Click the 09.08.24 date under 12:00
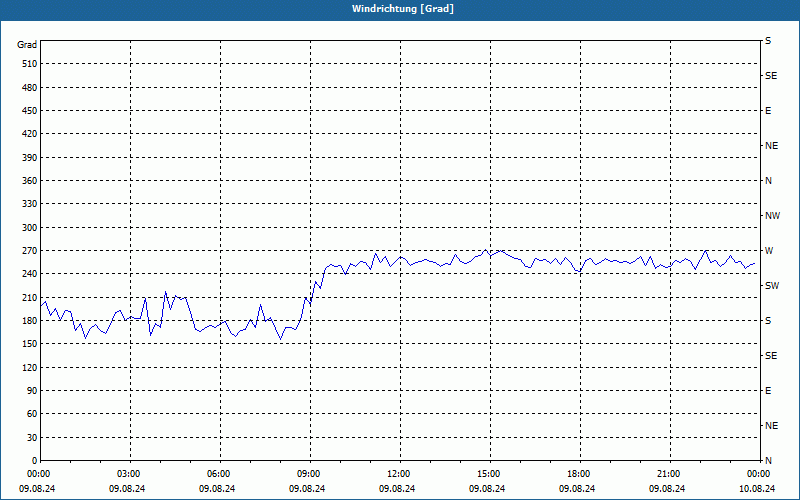The height and width of the screenshot is (500, 800). (397, 489)
